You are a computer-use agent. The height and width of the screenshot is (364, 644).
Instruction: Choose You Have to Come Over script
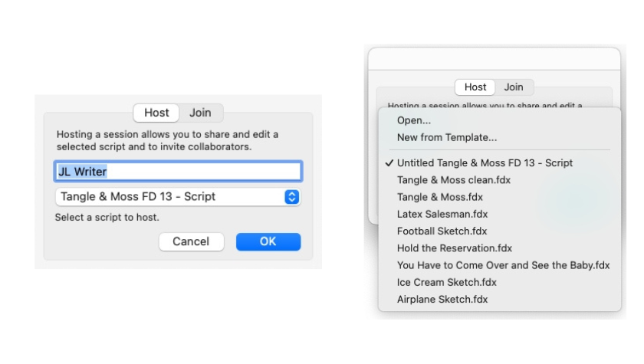point(503,265)
